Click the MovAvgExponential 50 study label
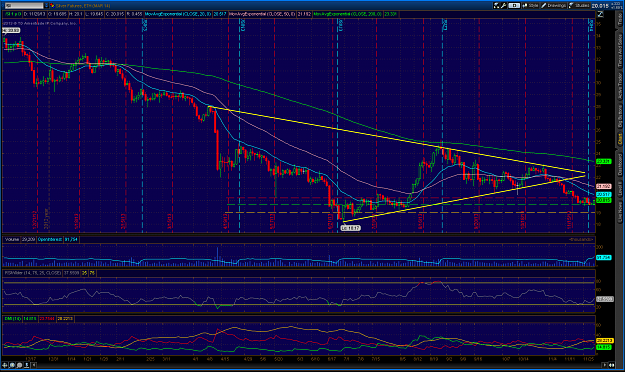Viewport: 625px width, 372px height. pos(263,14)
